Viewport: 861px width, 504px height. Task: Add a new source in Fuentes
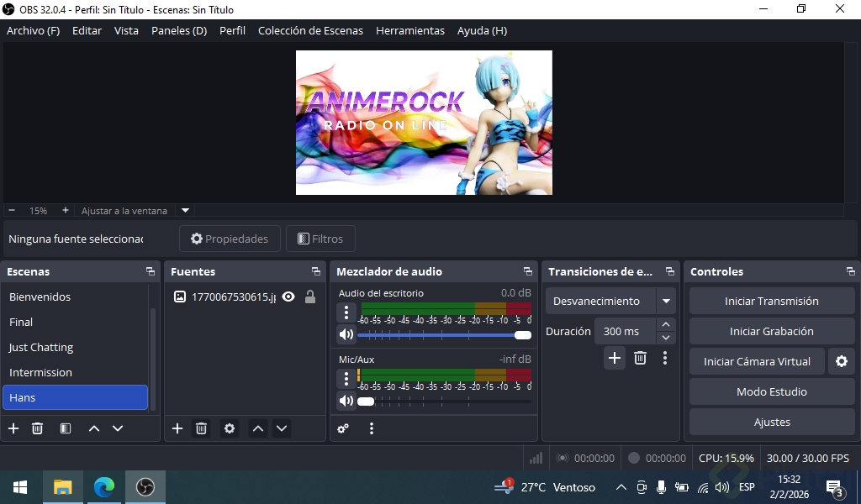pyautogui.click(x=177, y=428)
